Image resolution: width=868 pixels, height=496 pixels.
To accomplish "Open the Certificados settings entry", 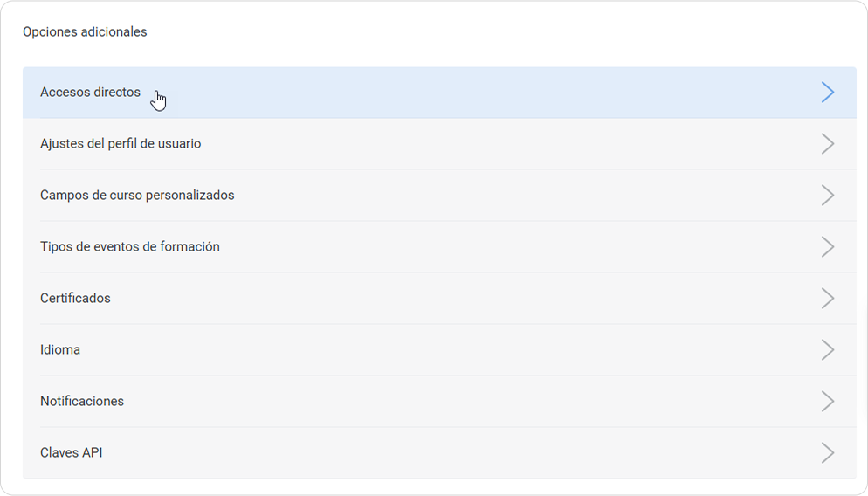I will pos(75,299).
